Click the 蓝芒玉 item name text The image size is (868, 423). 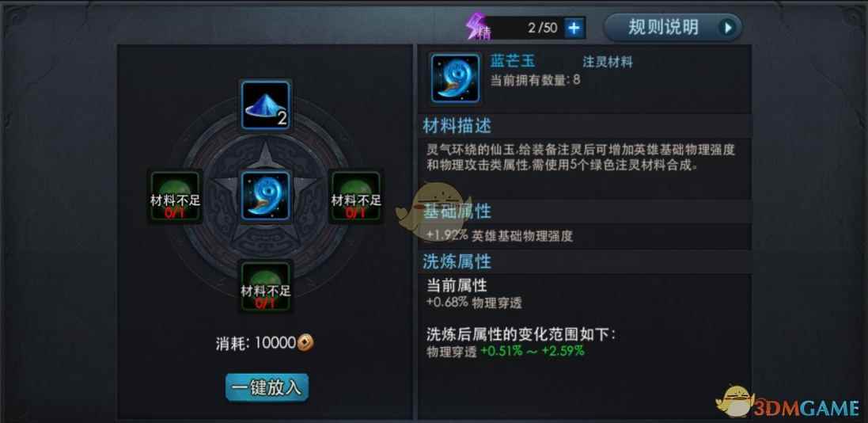513,61
